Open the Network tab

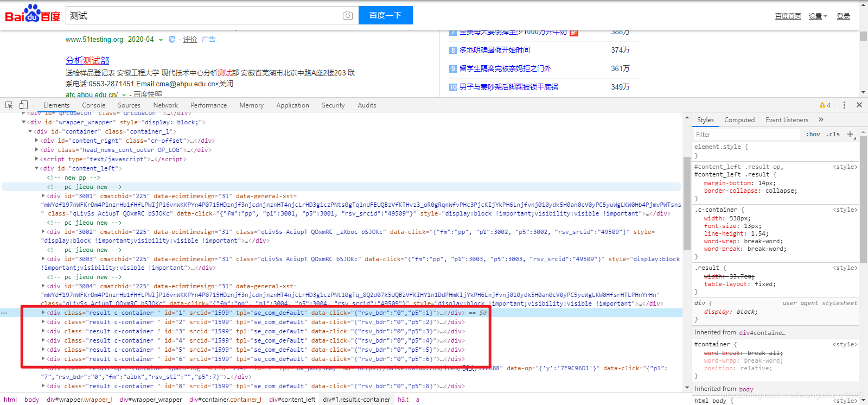click(x=165, y=105)
